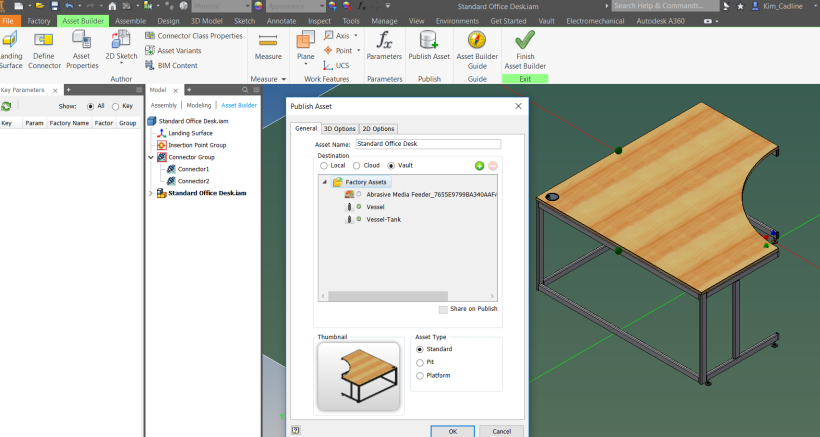
Task: Open the File menu
Action: 8,21
